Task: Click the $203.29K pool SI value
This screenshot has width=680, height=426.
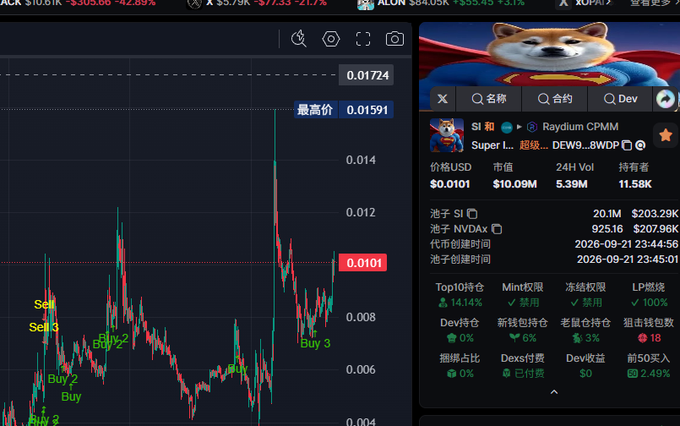Action: point(654,213)
